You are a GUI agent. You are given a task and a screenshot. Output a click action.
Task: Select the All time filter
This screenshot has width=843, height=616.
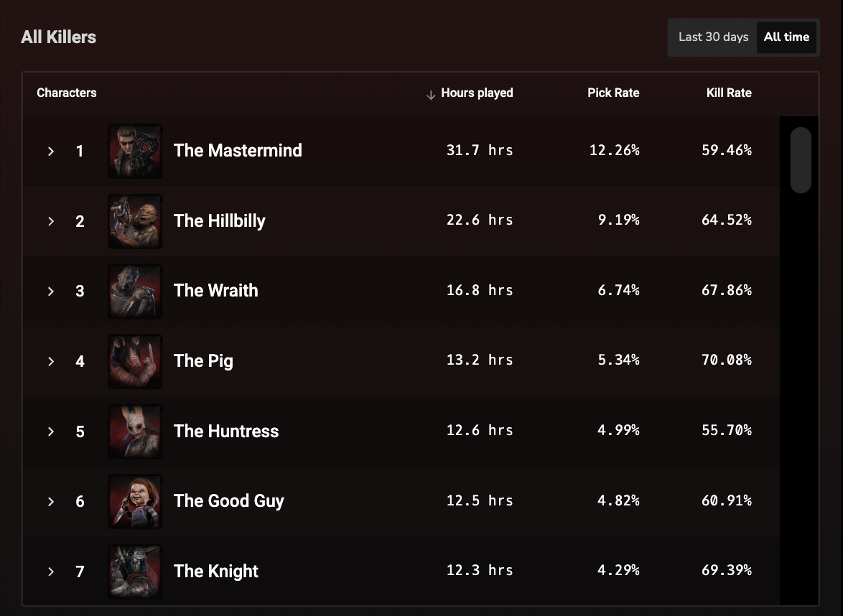pos(786,37)
